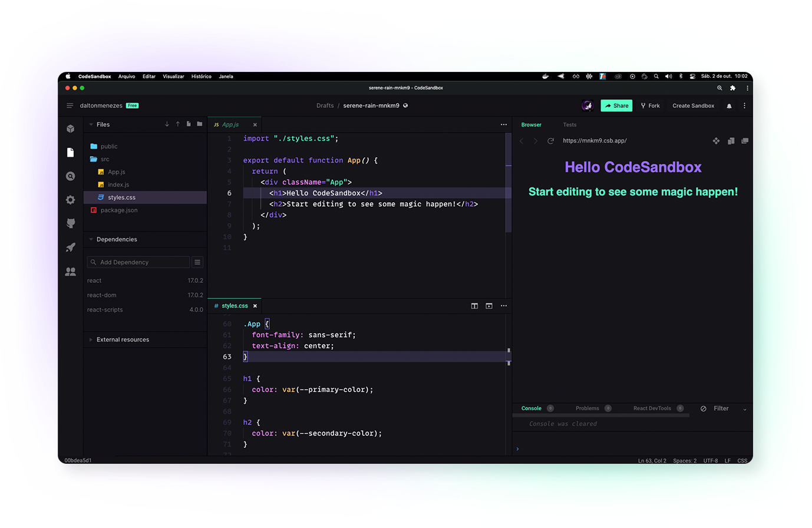812x528 pixels.
Task: Click the Fork button
Action: pos(651,105)
